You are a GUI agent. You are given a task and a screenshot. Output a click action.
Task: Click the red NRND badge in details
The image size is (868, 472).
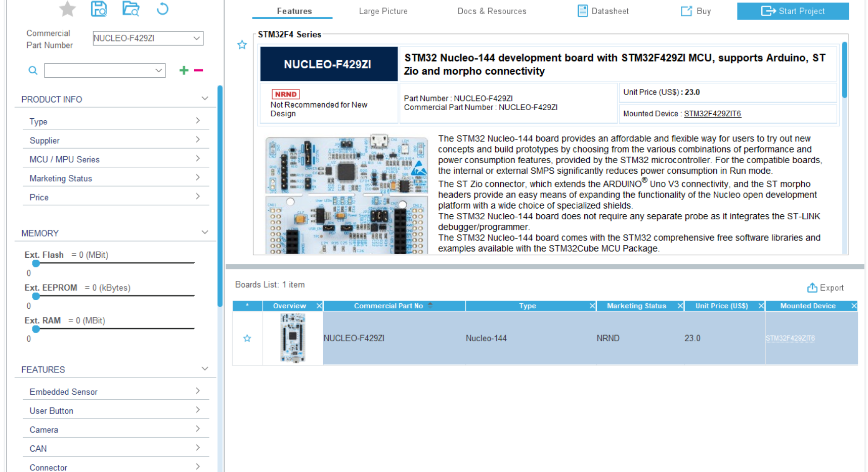pyautogui.click(x=286, y=94)
